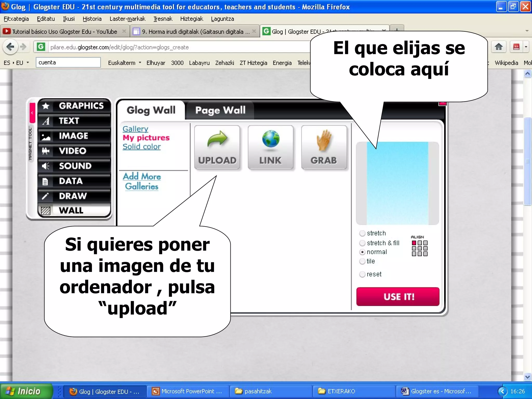Screen dimensions: 532x399
Task: Open the GRAPHICS tool star icon
Action: [46, 106]
